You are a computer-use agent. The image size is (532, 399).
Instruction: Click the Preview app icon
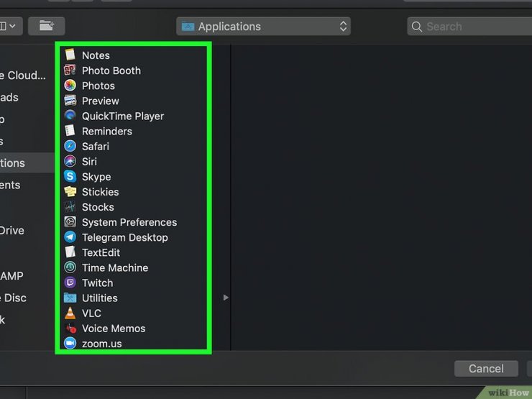(x=70, y=101)
